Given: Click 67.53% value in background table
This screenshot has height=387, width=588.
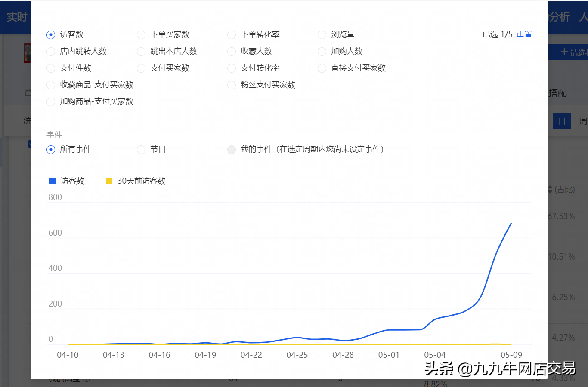Looking at the screenshot, I should click(x=561, y=216).
